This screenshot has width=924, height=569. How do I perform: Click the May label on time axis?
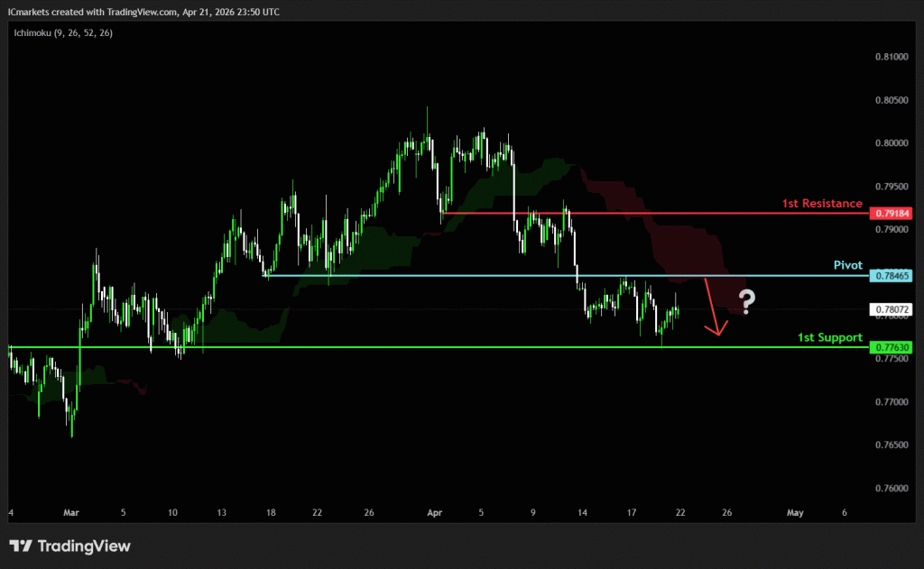click(794, 512)
